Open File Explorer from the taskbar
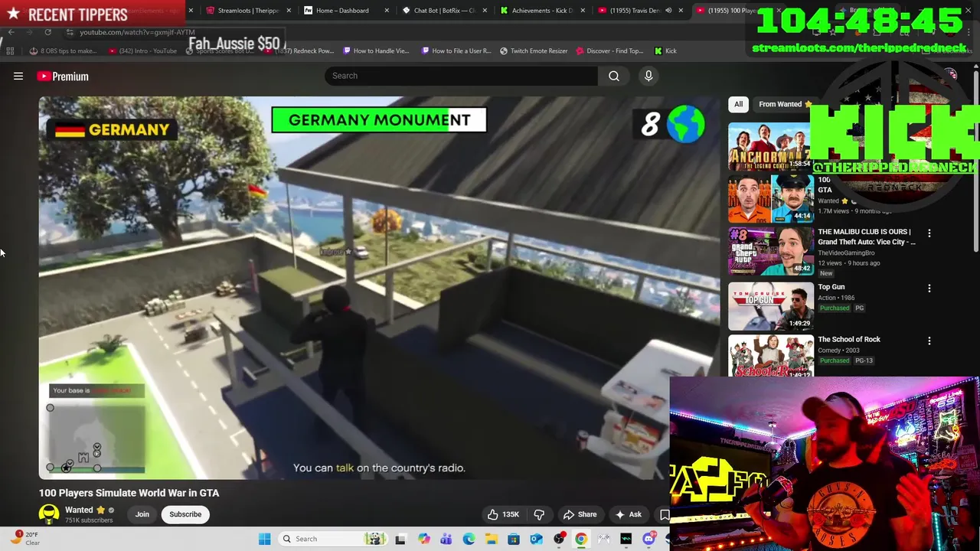This screenshot has width=980, height=551. pyautogui.click(x=491, y=539)
